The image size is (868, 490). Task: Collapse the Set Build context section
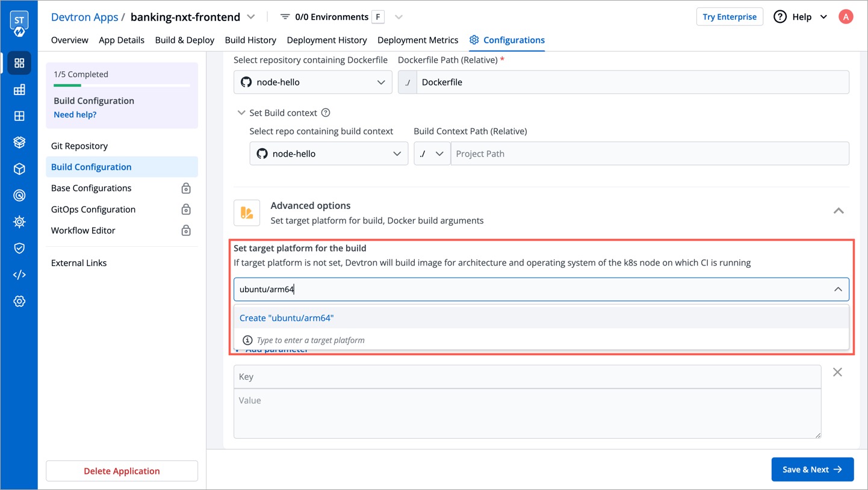pos(241,113)
